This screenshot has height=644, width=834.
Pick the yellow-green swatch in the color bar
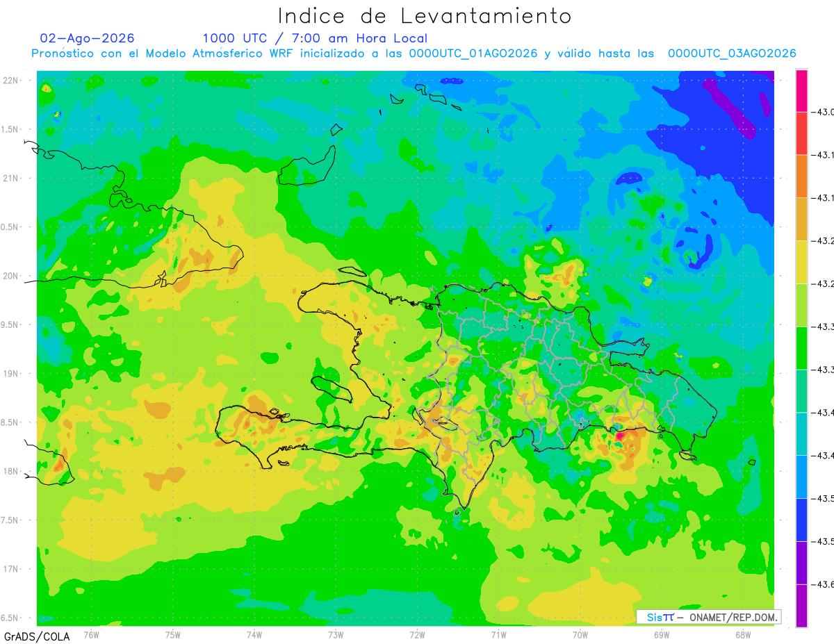click(801, 305)
